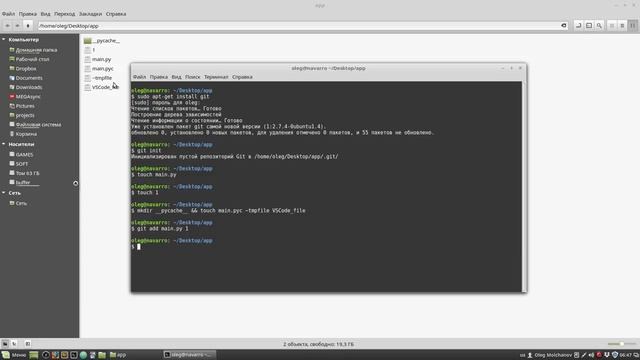
Task: Open the Файл menu in file manager
Action: [8, 14]
